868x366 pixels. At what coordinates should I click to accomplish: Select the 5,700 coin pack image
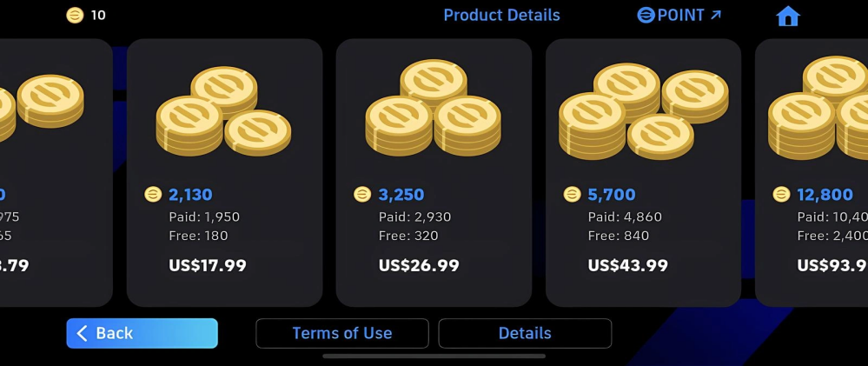[643, 110]
